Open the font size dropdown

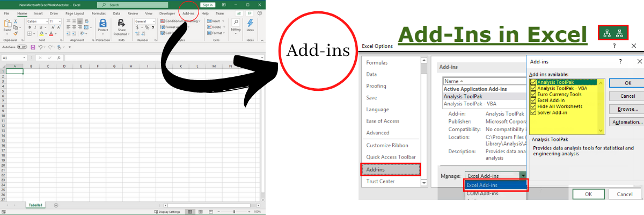[60, 21]
